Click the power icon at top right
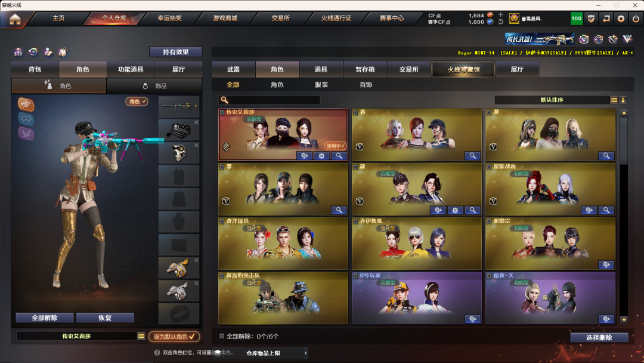The height and width of the screenshot is (363, 644). [x=636, y=19]
